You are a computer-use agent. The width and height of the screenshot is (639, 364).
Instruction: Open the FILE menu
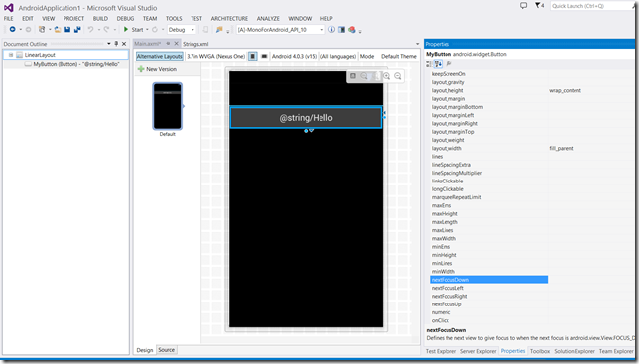9,18
